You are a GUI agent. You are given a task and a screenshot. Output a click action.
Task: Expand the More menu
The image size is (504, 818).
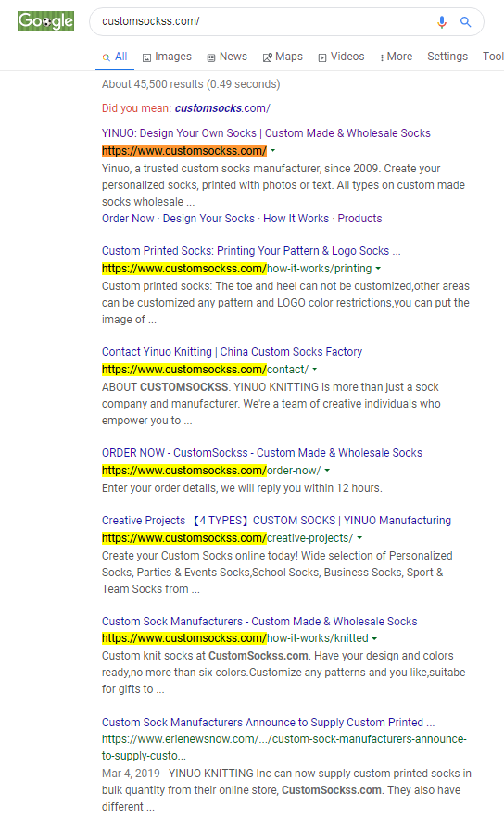coord(396,57)
